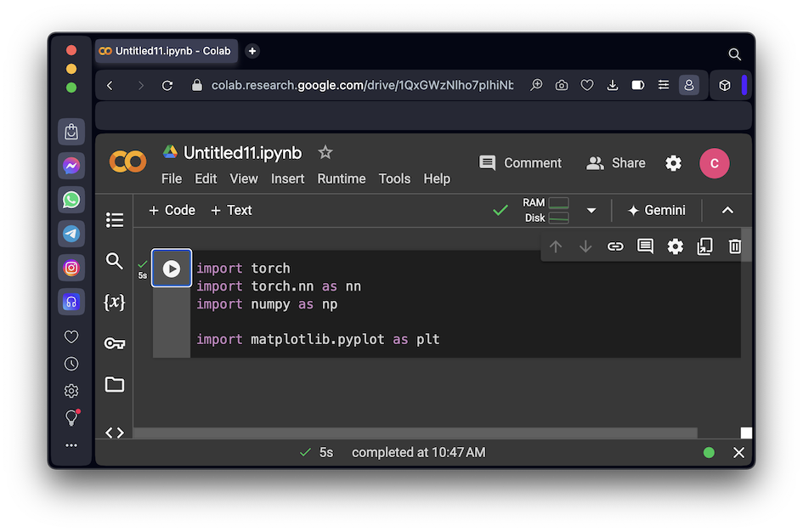Delete the cell with trash icon
Viewport: 803px width, 532px height.
(734, 246)
